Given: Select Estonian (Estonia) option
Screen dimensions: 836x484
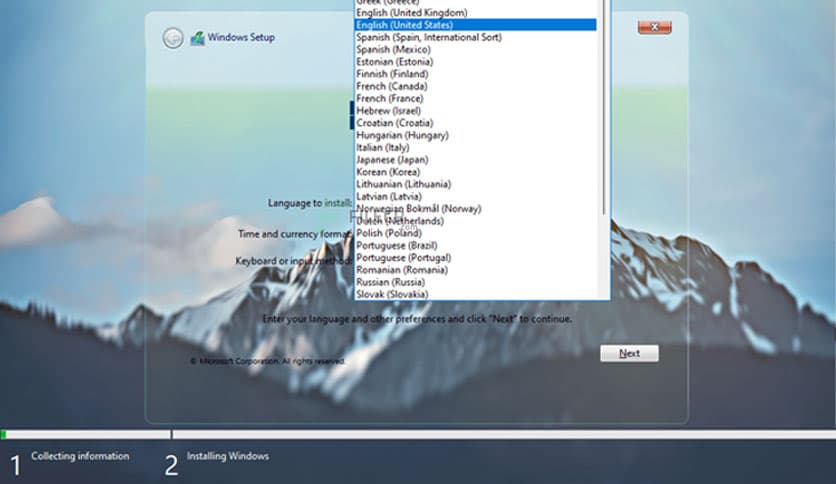Looking at the screenshot, I should click(476, 61).
